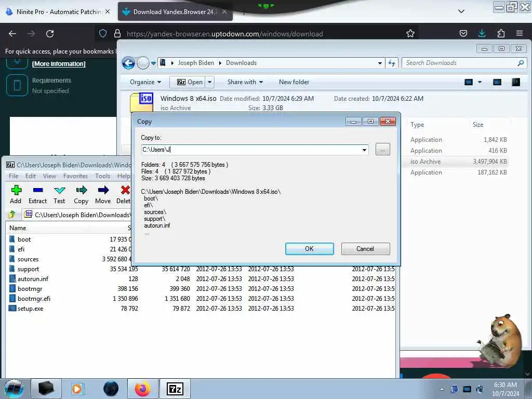Follow the More information link
Screen dimensions: 532x399
(x=59, y=64)
